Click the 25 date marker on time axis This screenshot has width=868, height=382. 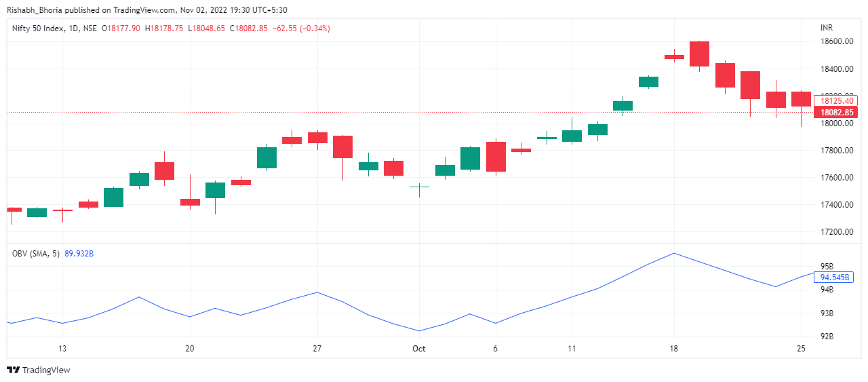[x=801, y=349]
